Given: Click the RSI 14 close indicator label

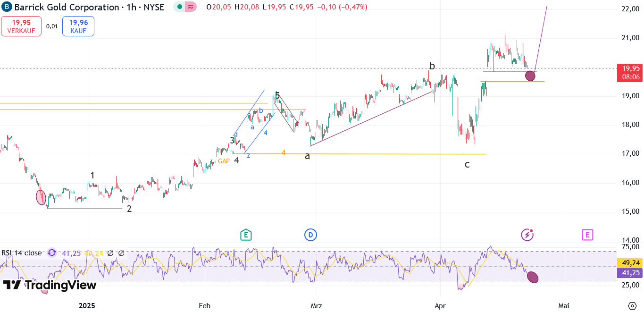Looking at the screenshot, I should 22,253.
